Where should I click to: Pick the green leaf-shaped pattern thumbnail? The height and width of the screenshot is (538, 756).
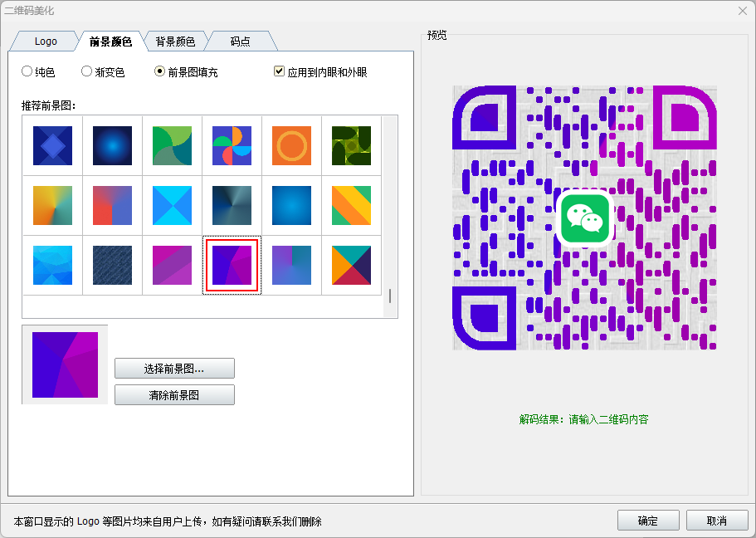(172, 146)
